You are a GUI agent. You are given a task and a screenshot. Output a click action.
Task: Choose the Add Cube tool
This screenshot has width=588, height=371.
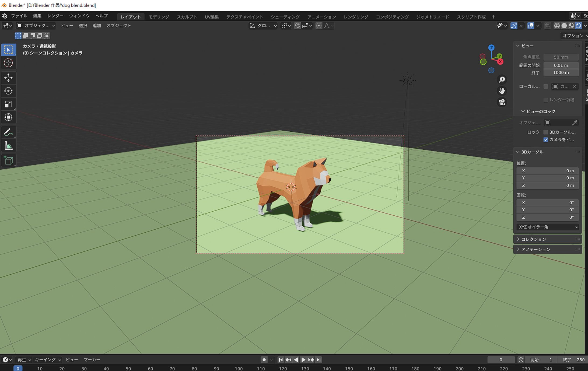pos(8,160)
